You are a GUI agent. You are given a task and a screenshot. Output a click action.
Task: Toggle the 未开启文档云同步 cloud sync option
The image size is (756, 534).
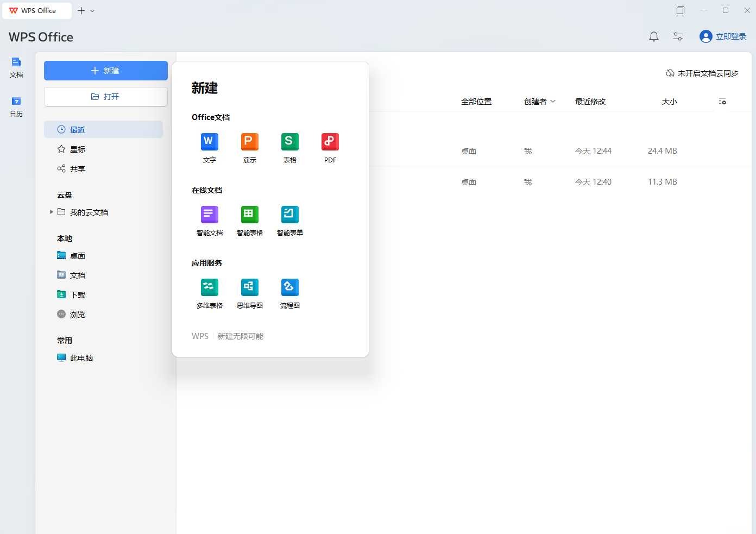point(702,73)
